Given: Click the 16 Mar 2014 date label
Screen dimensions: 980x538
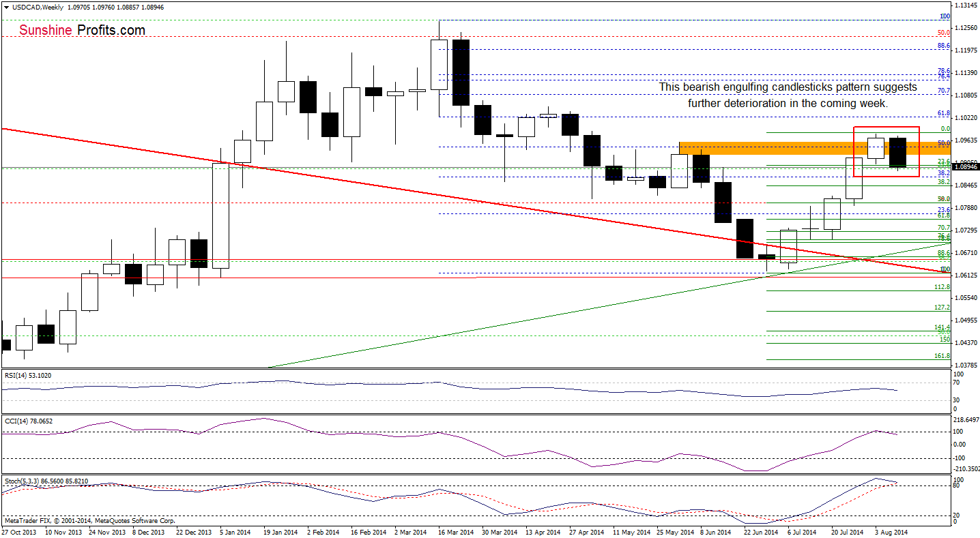Looking at the screenshot, I should click(455, 530).
